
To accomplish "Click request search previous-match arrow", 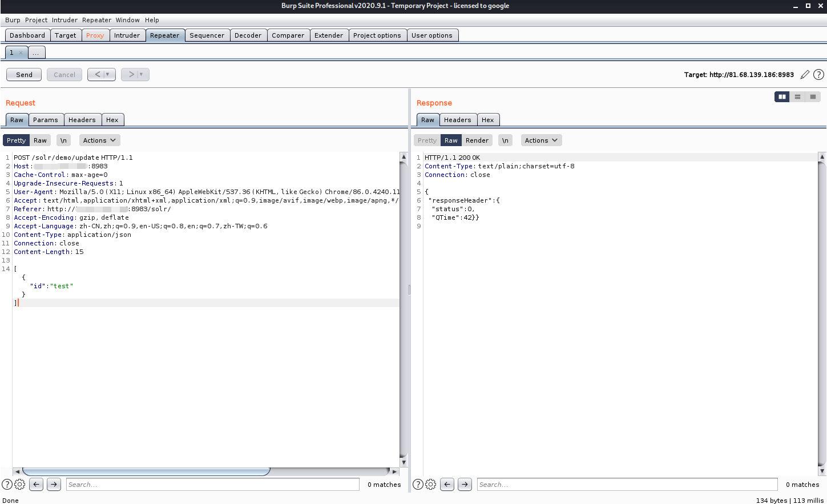I will [x=37, y=485].
